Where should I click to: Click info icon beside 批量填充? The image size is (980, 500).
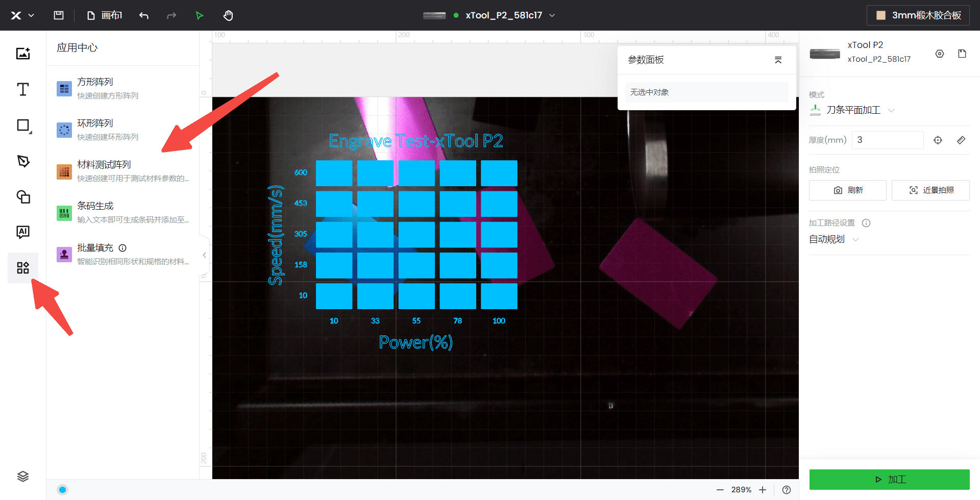122,248
